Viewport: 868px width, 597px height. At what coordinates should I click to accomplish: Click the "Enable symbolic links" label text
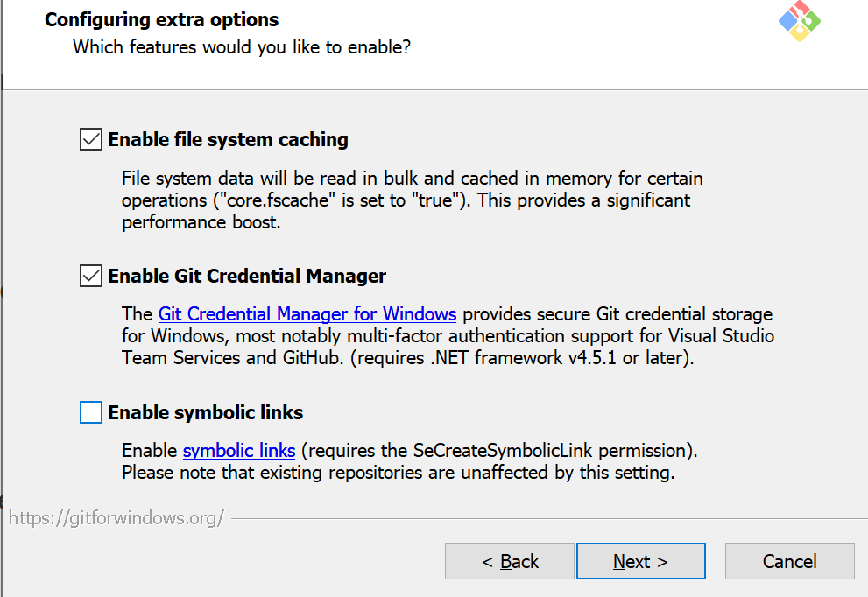coord(206,412)
